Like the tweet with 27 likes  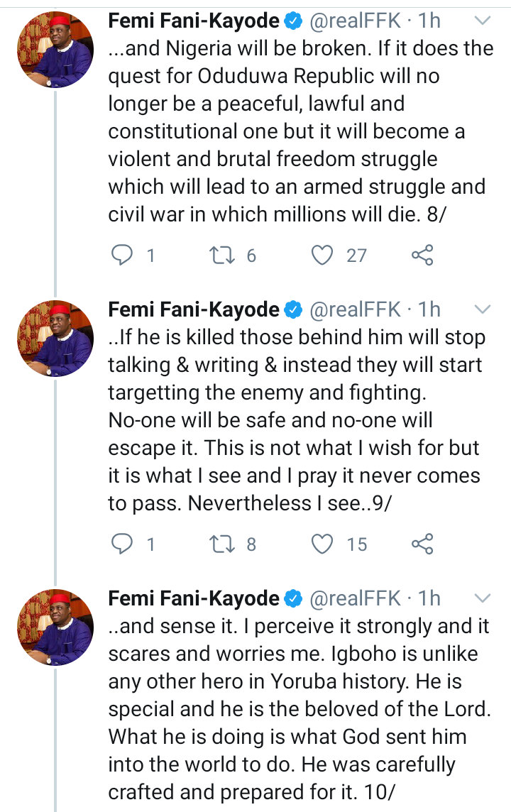tap(322, 255)
